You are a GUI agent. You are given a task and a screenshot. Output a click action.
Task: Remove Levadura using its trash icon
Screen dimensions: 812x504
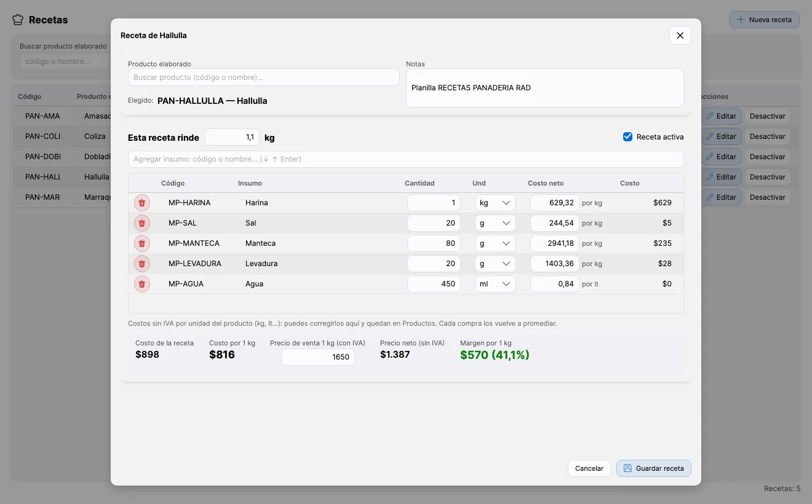(142, 264)
